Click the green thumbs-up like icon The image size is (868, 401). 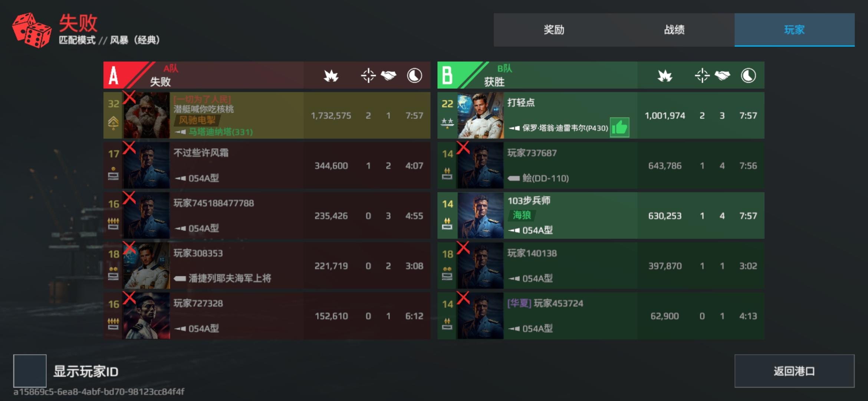tap(619, 127)
